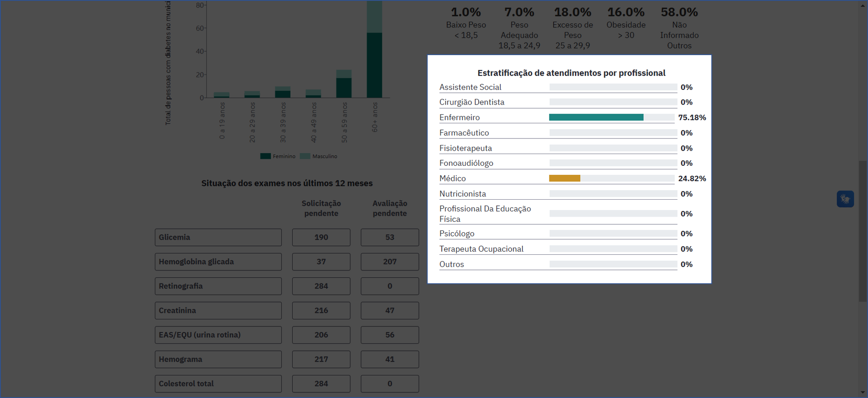The height and width of the screenshot is (398, 868).
Task: Click the 30 a 39 anos bar
Action: click(x=283, y=92)
